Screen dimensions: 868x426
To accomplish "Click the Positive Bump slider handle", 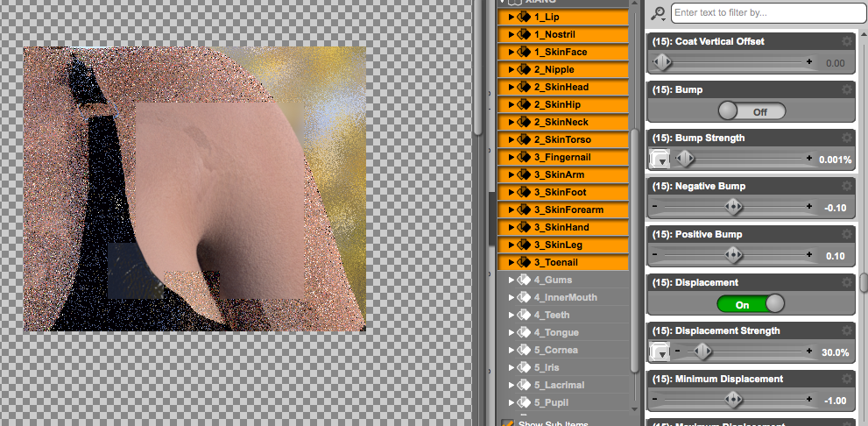I will click(x=733, y=255).
